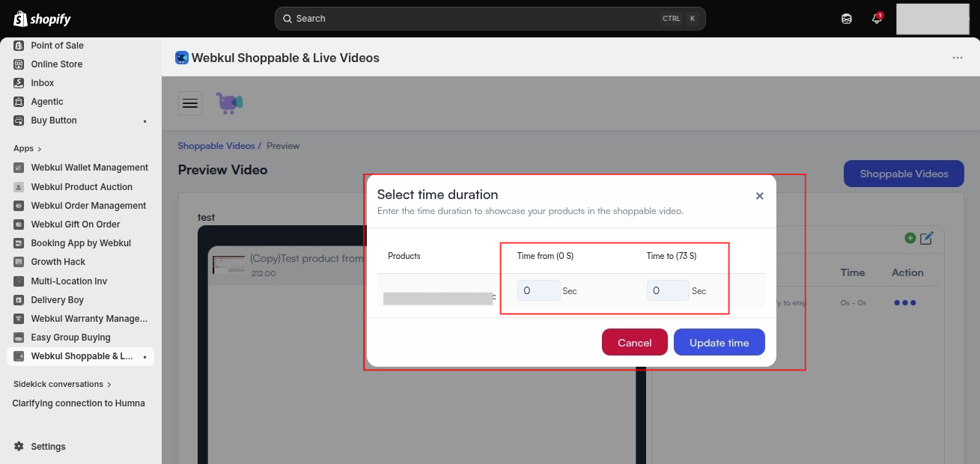Click the Easy Group Buying icon
The image size is (980, 464).
19,338
